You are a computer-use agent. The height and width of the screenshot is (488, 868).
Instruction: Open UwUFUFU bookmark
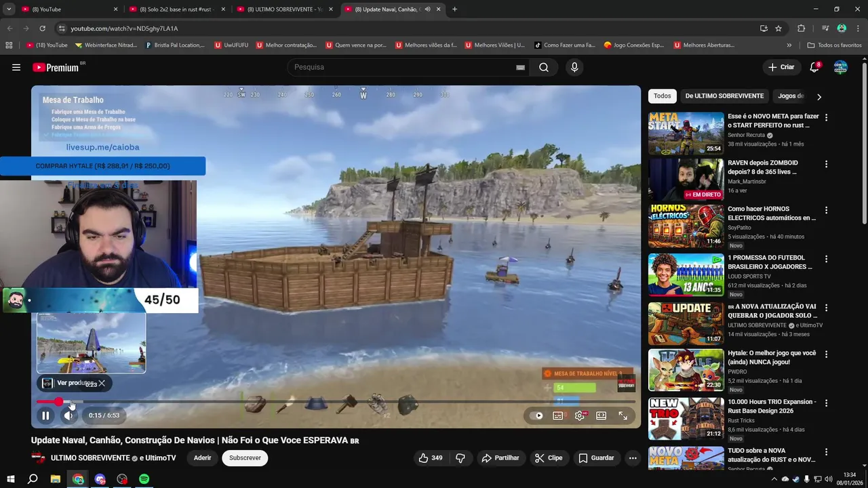point(232,45)
